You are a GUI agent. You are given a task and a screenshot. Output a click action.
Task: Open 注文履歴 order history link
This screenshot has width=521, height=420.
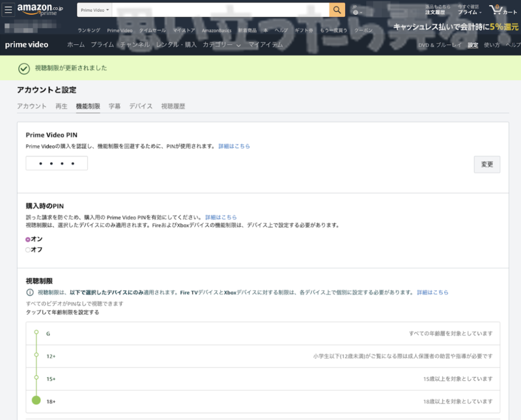point(435,12)
